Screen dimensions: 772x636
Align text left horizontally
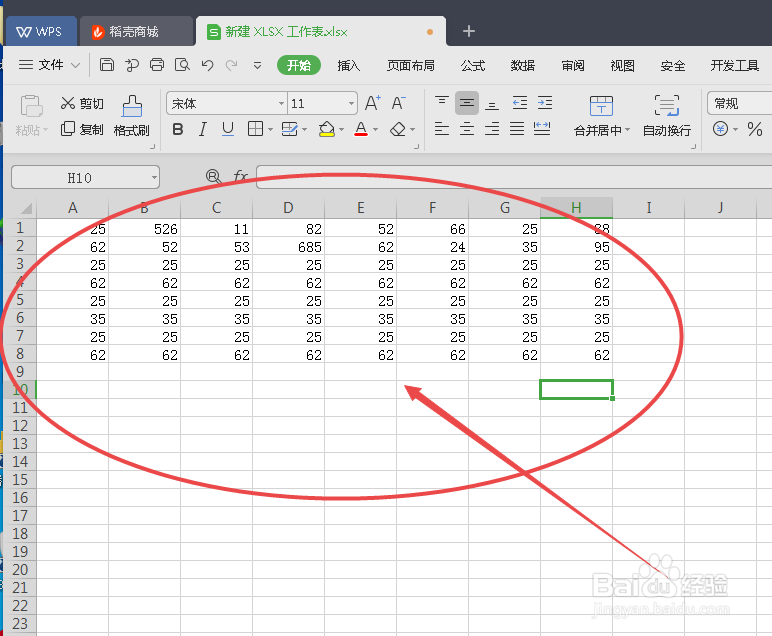[442, 129]
